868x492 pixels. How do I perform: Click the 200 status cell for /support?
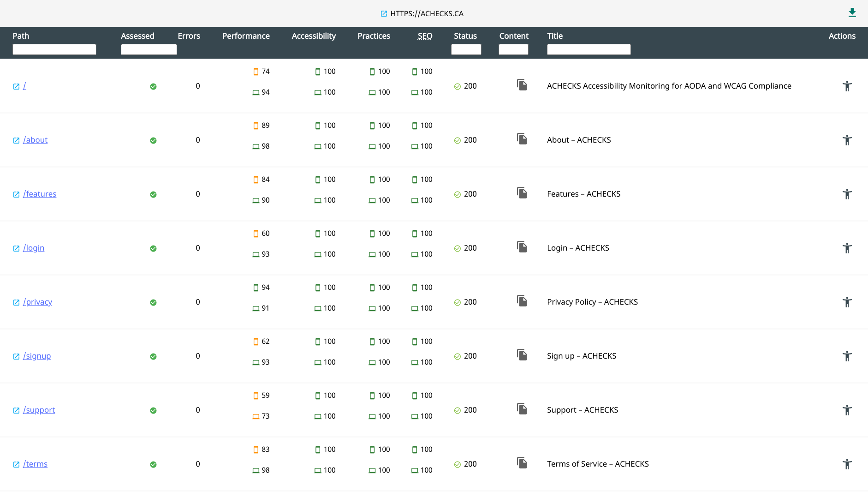pos(465,410)
